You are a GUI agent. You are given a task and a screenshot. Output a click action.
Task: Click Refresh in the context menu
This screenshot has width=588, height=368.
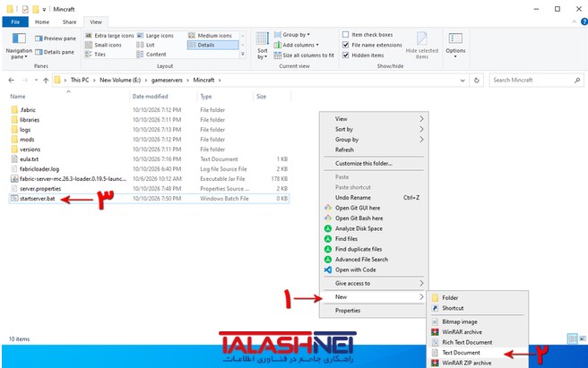(374, 150)
